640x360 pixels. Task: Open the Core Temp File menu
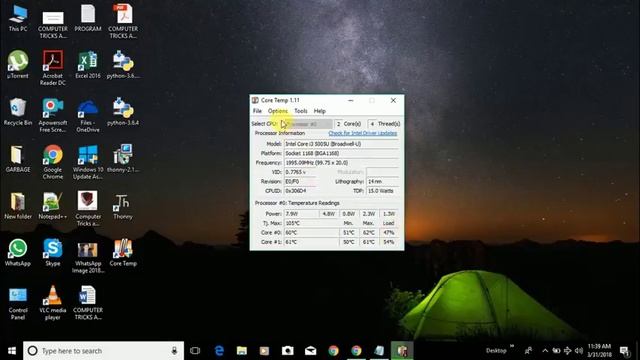click(257, 111)
